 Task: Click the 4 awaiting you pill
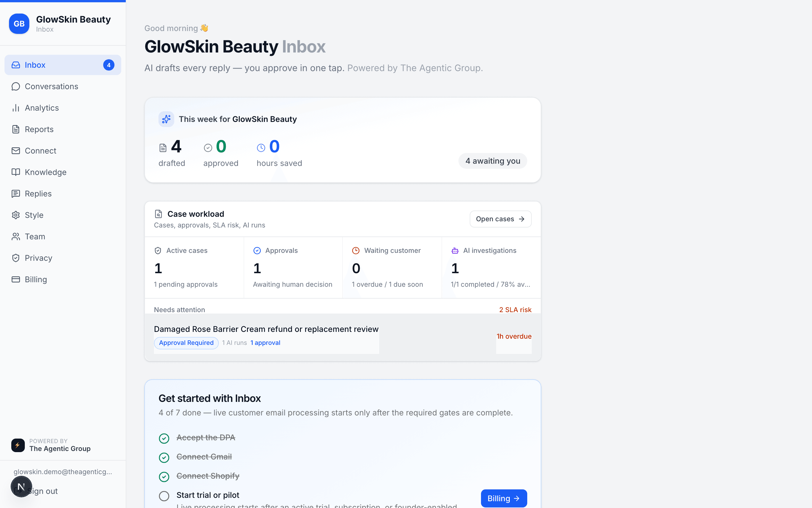pyautogui.click(x=493, y=161)
